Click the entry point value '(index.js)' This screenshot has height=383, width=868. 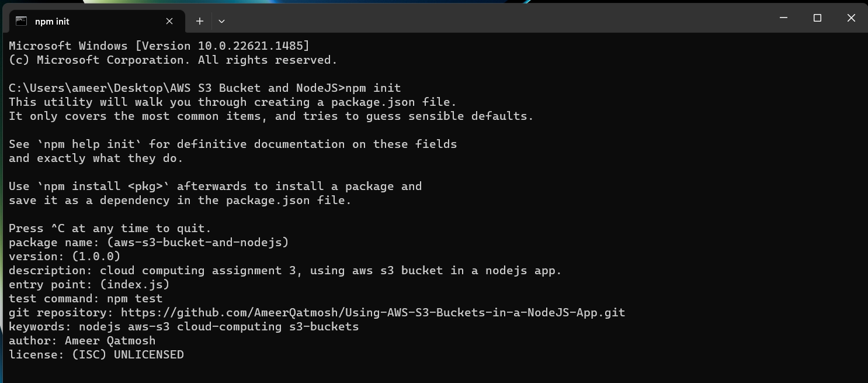[134, 284]
